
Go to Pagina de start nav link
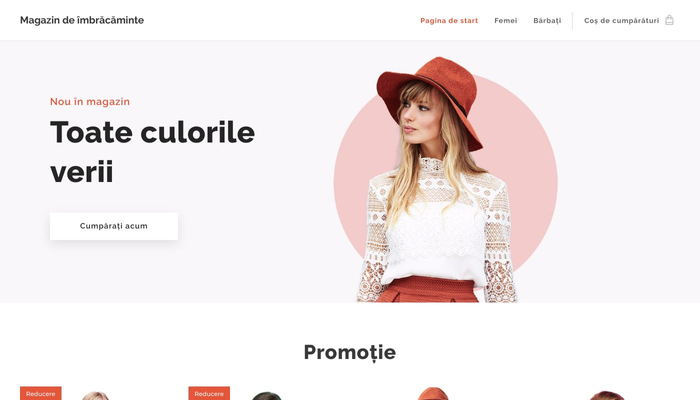[449, 21]
